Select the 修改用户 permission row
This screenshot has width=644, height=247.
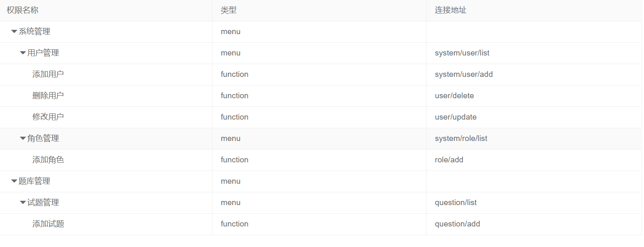(48, 117)
